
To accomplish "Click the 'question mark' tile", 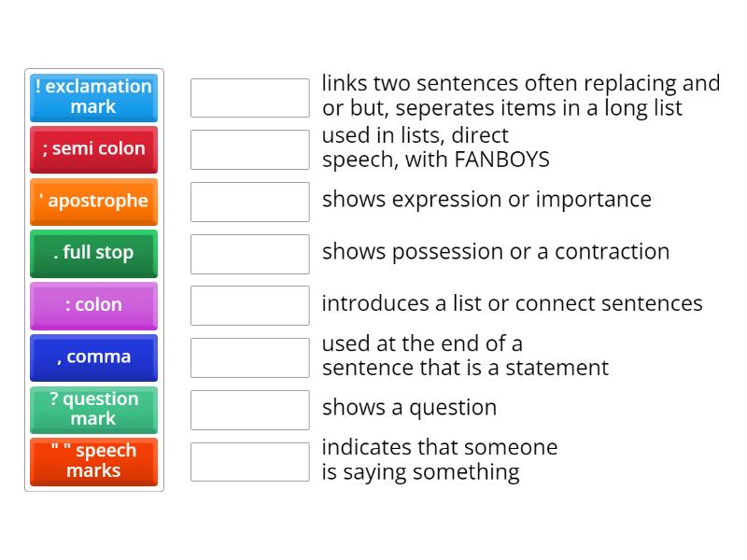I will tap(93, 410).
